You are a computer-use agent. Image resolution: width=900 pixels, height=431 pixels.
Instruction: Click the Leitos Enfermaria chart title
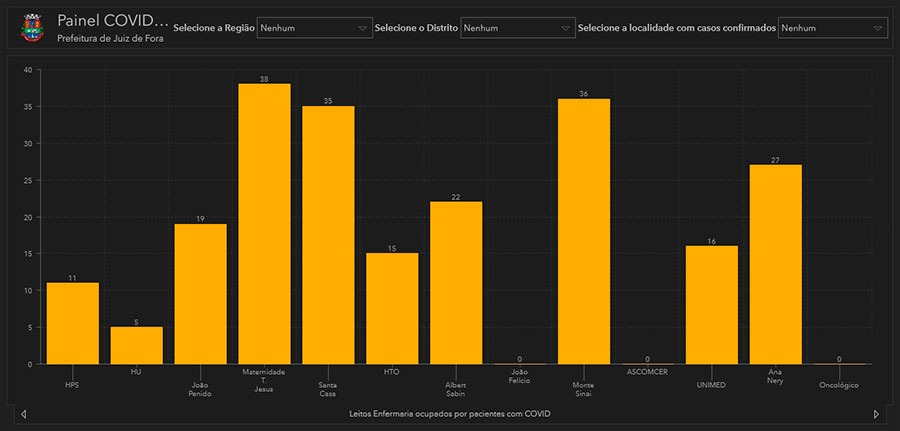coord(450,413)
